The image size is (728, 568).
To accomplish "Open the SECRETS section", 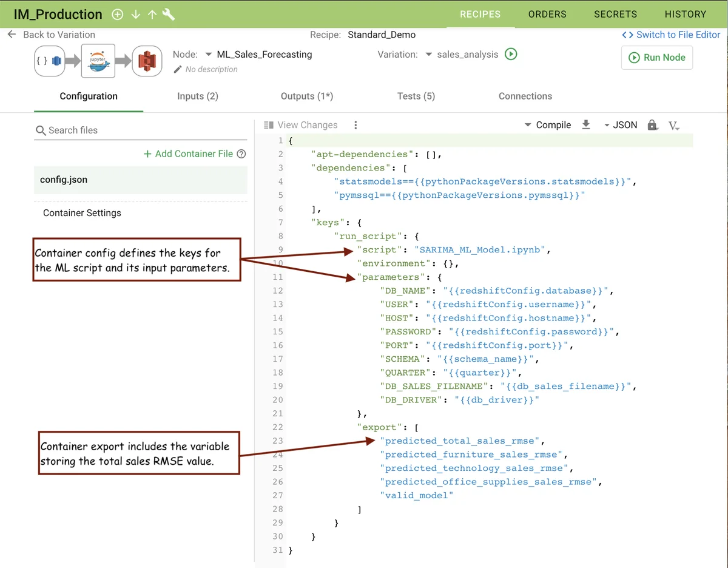I will pyautogui.click(x=615, y=14).
